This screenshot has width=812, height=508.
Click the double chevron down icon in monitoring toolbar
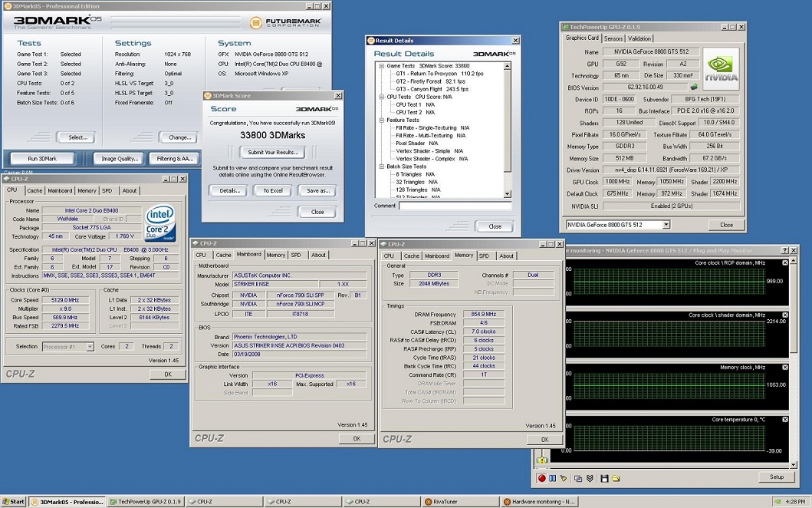pos(590,478)
